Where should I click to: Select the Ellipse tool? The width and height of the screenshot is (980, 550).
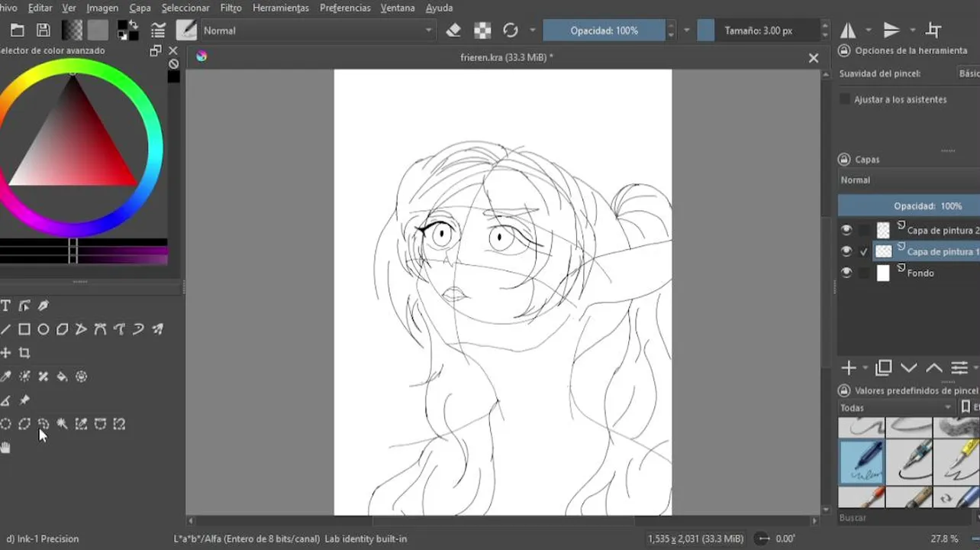[44, 329]
